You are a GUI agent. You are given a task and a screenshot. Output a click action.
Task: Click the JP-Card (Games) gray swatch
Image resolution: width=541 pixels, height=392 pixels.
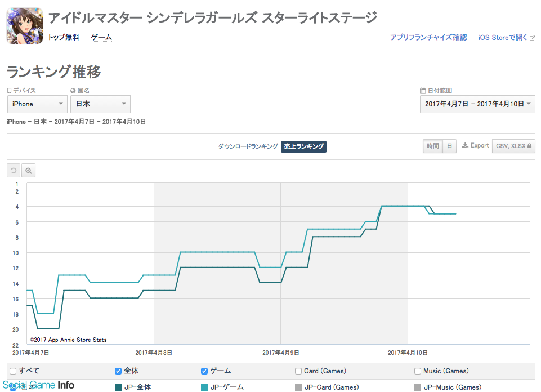pos(298,387)
